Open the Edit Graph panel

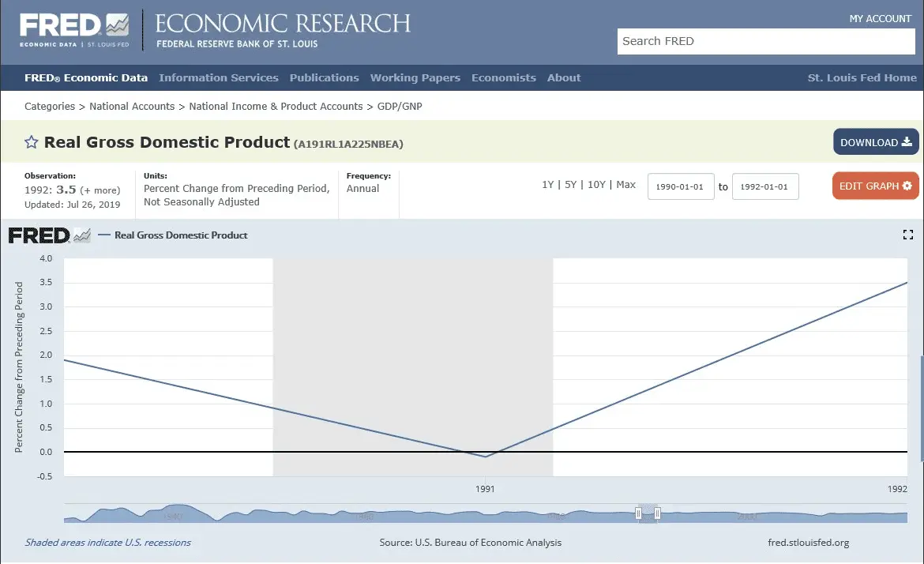point(875,186)
